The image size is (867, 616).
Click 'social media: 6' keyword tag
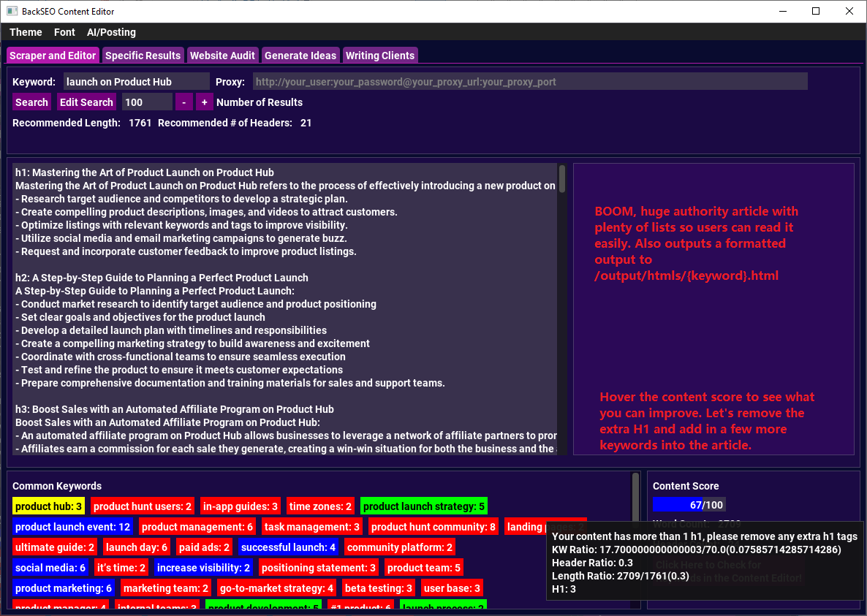[x=50, y=568]
